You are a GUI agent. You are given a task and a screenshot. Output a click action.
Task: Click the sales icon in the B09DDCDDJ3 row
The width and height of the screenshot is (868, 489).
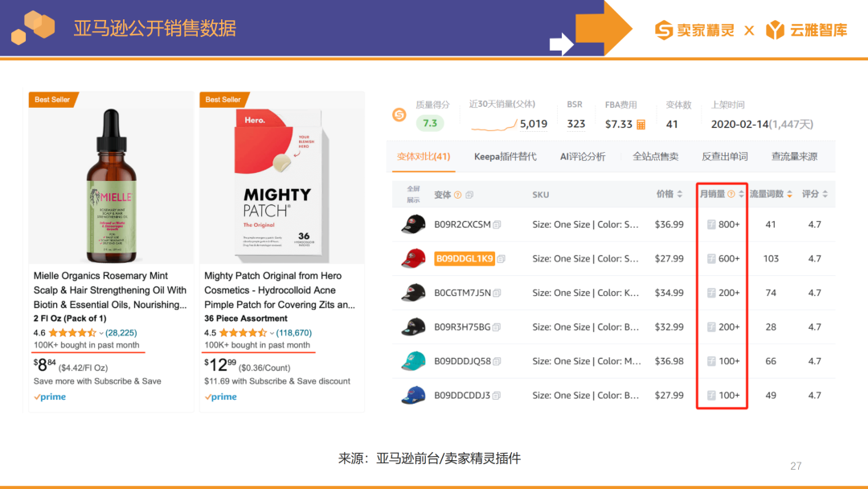point(711,396)
